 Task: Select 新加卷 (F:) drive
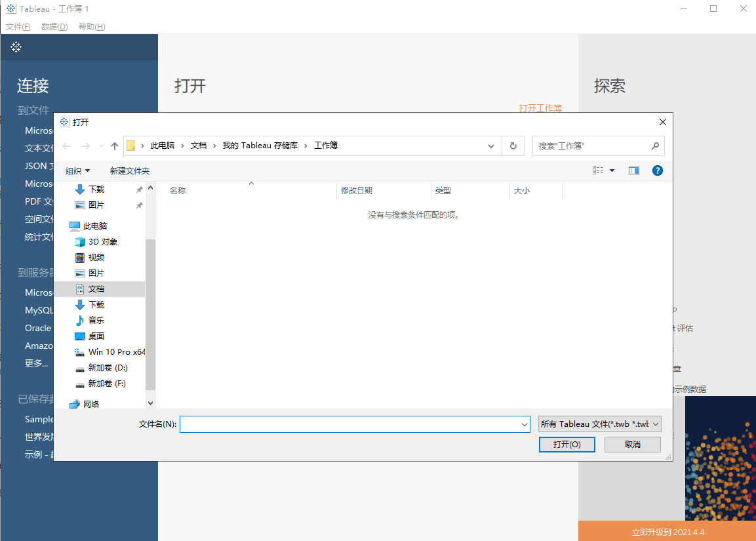tap(107, 384)
